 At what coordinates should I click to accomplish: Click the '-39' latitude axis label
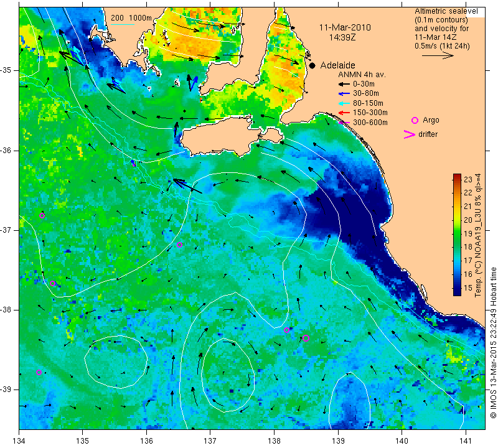(6, 390)
